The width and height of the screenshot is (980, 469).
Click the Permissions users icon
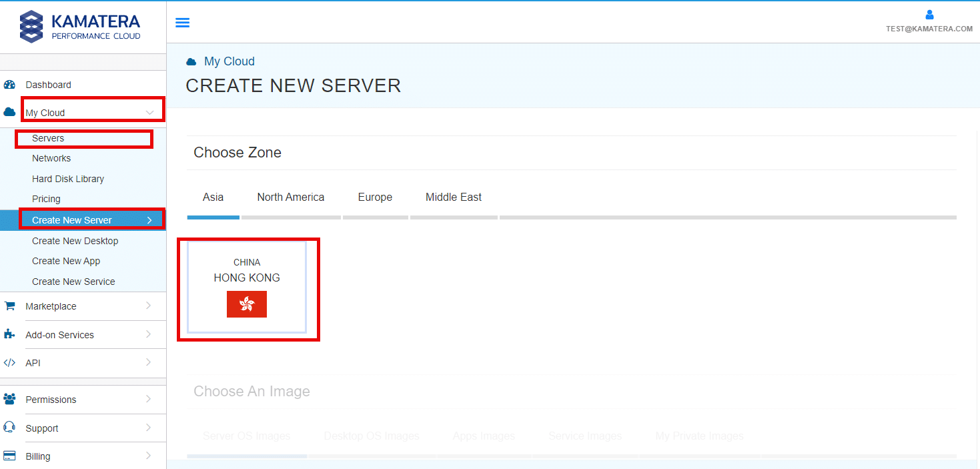(x=10, y=399)
